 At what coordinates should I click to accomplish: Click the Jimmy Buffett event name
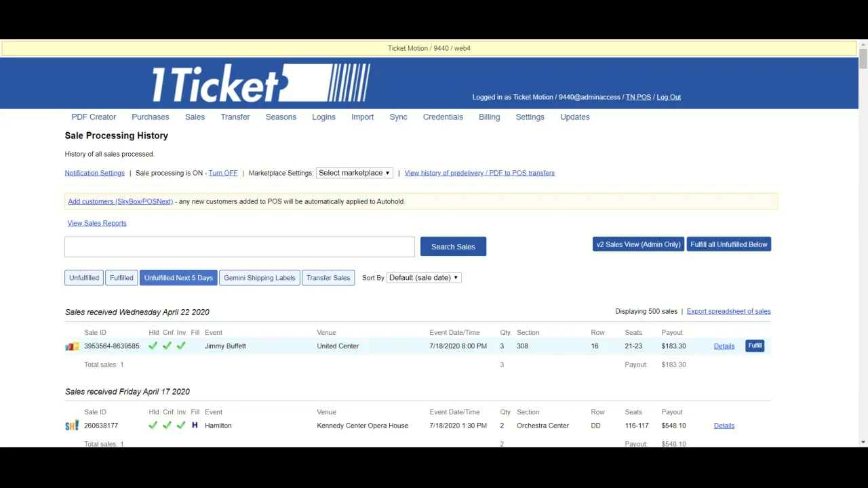click(x=225, y=346)
